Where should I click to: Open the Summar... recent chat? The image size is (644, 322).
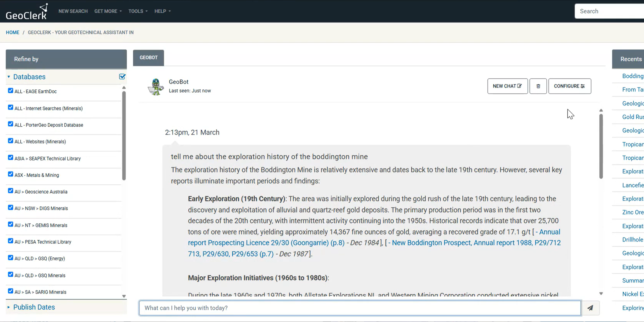(x=633, y=280)
